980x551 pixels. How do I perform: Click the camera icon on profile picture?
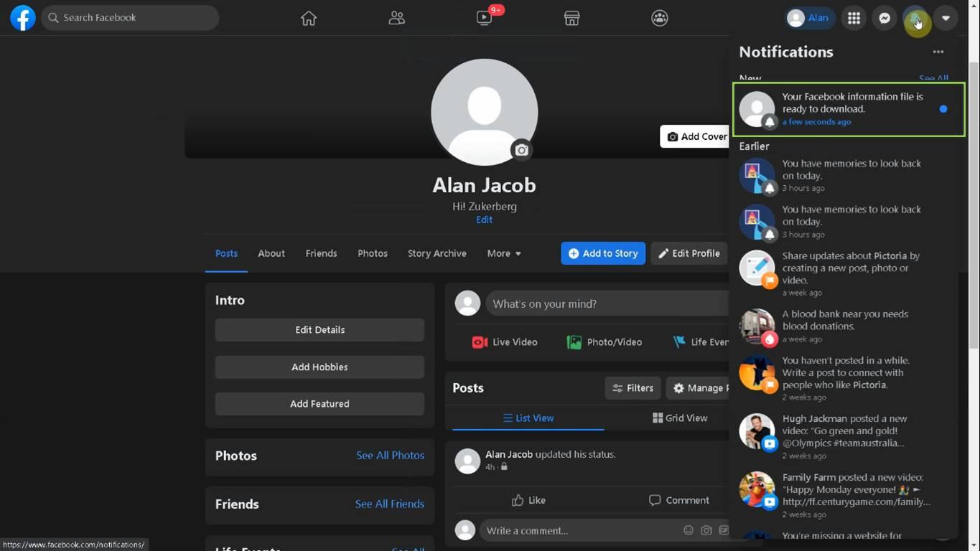tap(521, 150)
